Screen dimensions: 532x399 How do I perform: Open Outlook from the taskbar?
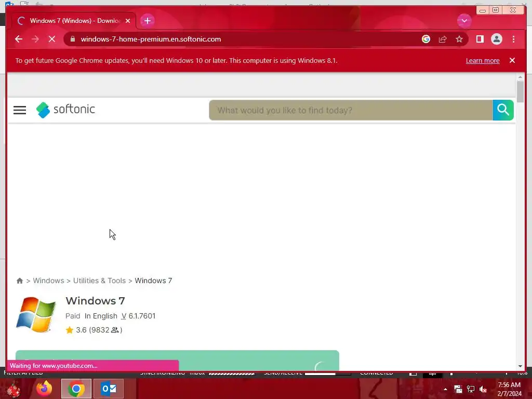point(109,389)
